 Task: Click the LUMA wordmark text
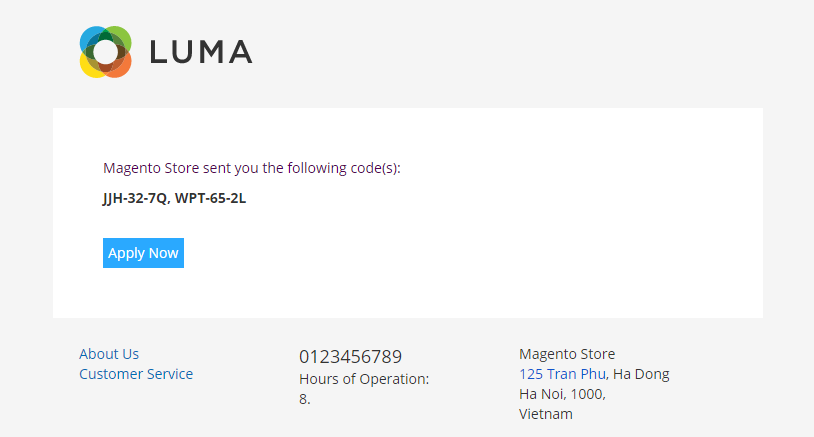200,52
